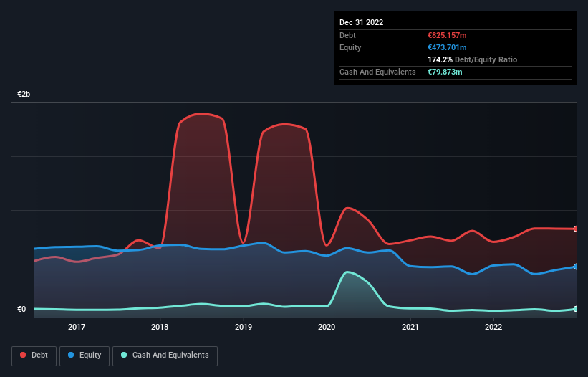Select the red Debt endpoint marker at Dec 2022
Image resolution: width=588 pixels, height=377 pixels.
click(576, 229)
